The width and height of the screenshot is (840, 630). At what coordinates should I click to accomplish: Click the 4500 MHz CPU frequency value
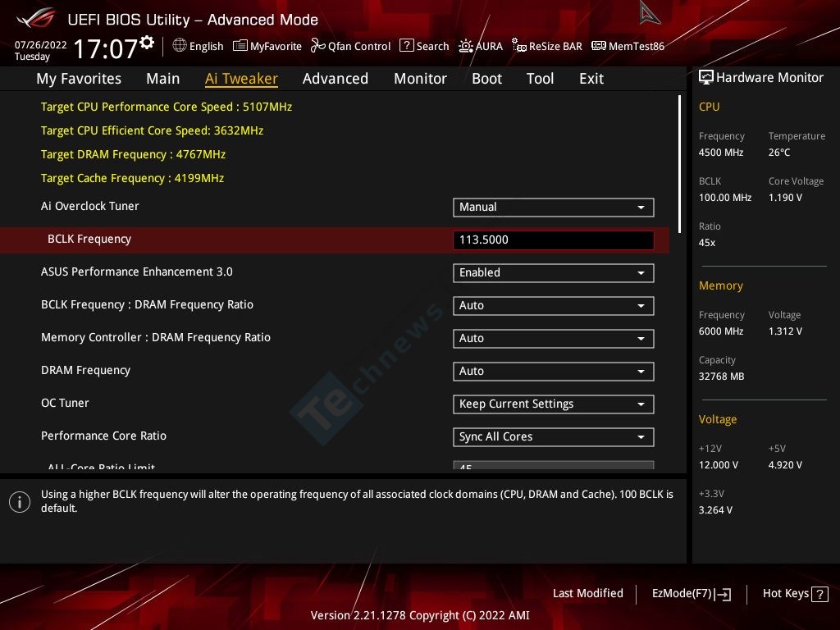[721, 152]
